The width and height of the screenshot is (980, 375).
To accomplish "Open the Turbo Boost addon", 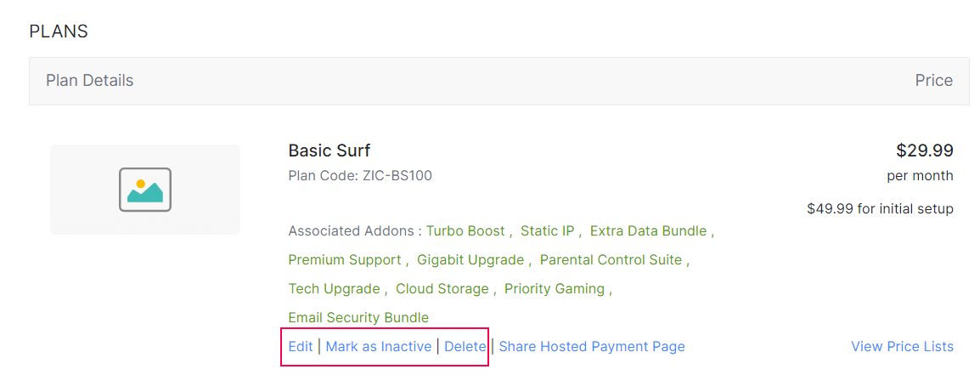I will 465,230.
